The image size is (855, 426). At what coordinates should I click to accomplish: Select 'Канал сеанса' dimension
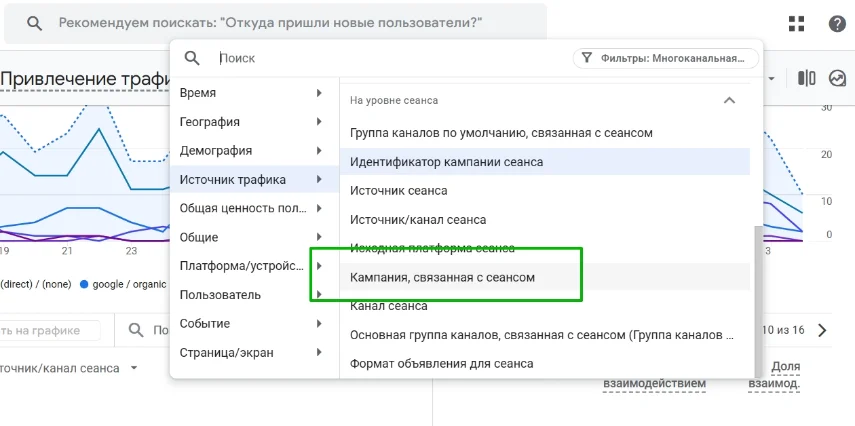coord(389,306)
